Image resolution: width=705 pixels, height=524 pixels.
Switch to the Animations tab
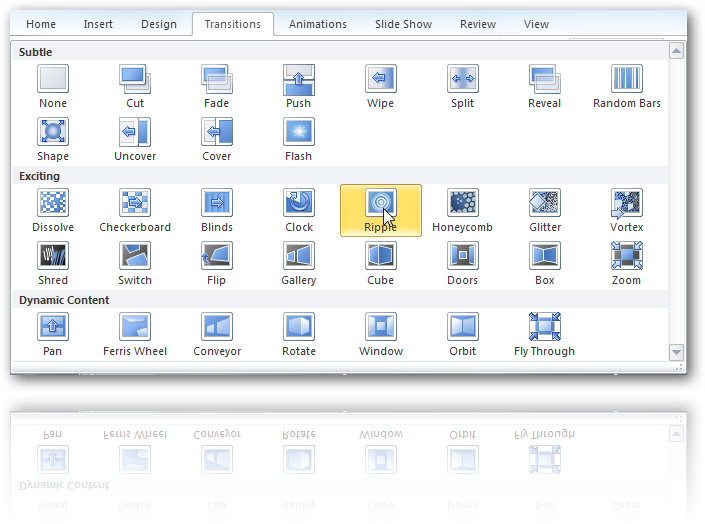pos(318,24)
